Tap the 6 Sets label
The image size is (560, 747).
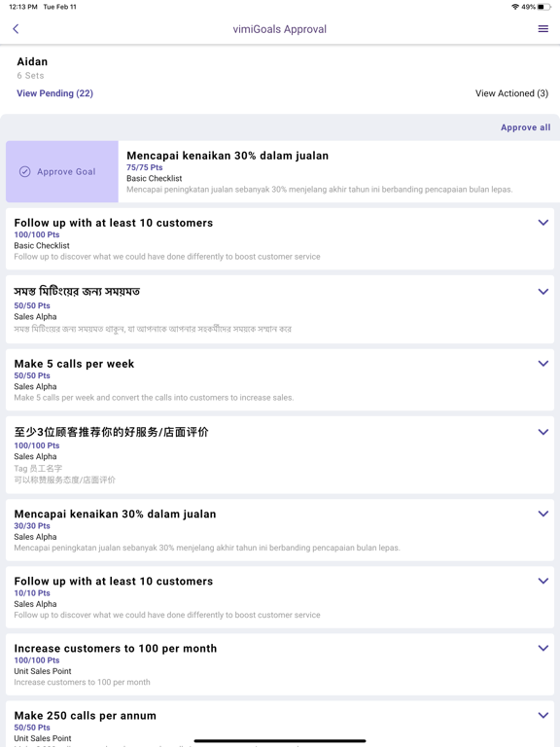(x=30, y=75)
